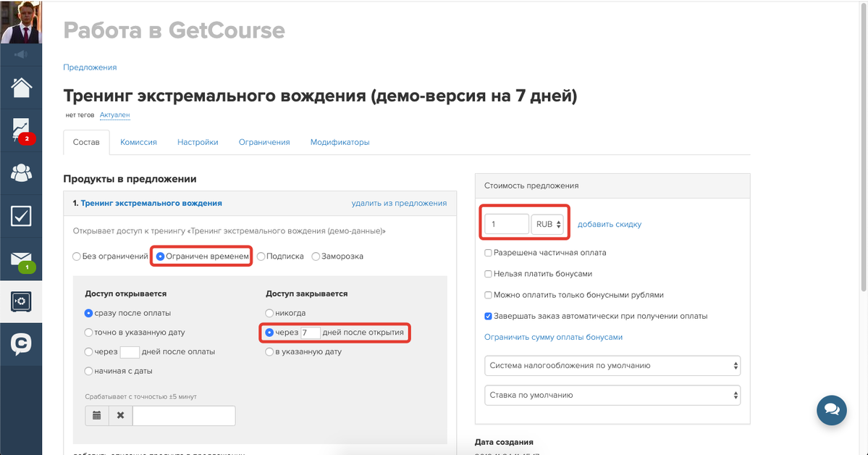This screenshot has height=455, width=868.
Task: Open the users group icon in sidebar
Action: (21, 172)
